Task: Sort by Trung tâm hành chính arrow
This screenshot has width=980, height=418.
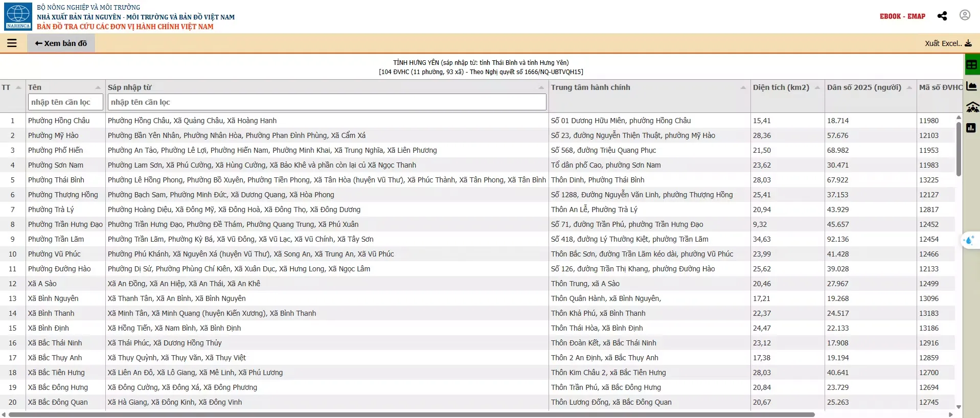Action: pos(743,88)
